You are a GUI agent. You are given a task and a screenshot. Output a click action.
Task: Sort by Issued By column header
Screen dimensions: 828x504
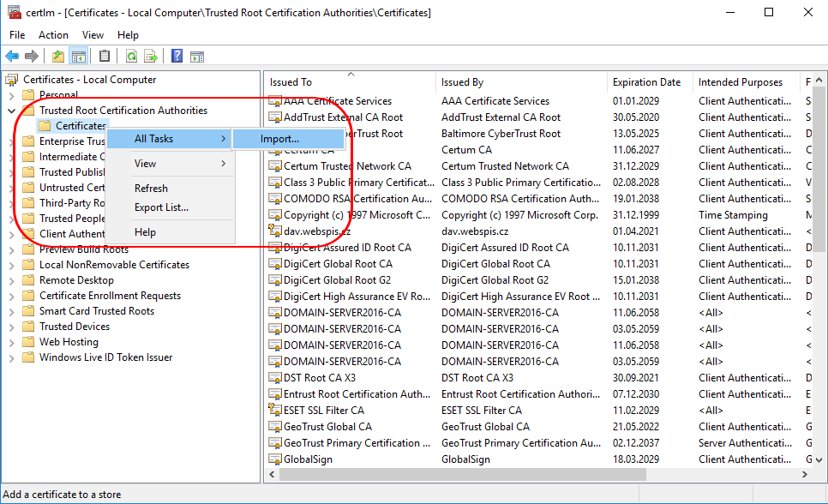coord(462,82)
